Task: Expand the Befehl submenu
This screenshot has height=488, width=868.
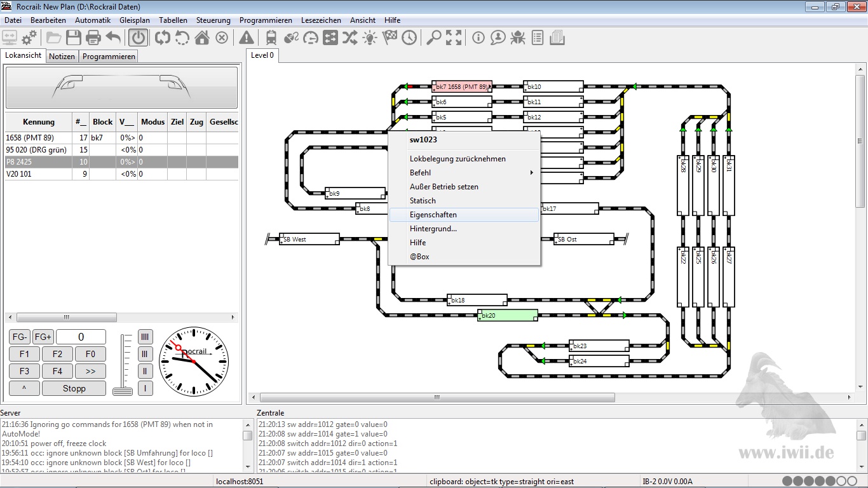Action: pyautogui.click(x=464, y=173)
